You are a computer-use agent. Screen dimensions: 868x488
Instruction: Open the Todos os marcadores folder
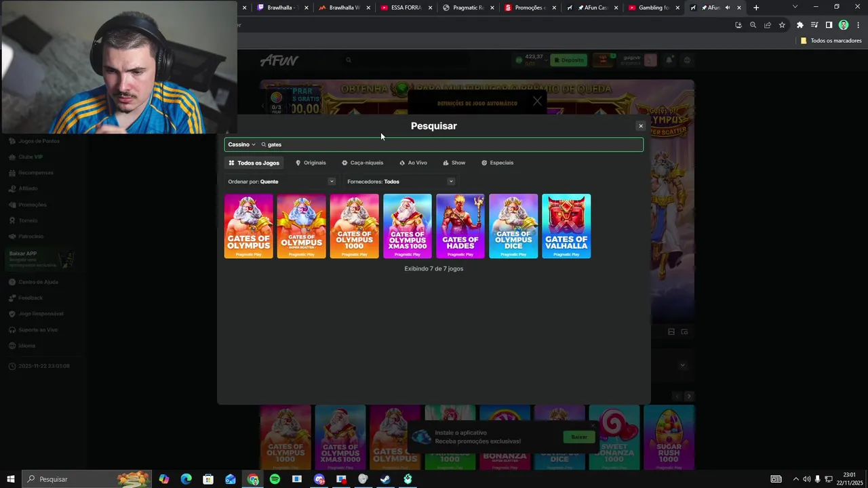tap(831, 41)
